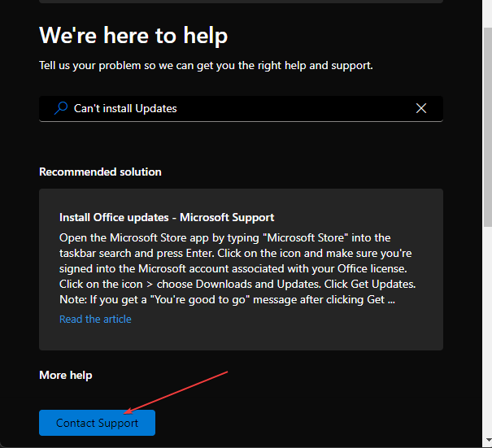Click the Recommended solution heading
This screenshot has height=448, width=492.
(100, 172)
